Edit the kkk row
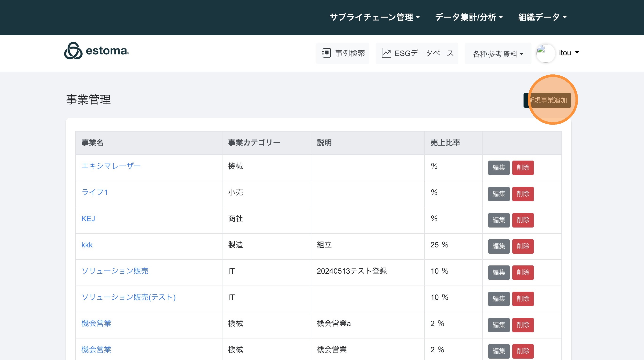644x360 pixels. coord(499,246)
